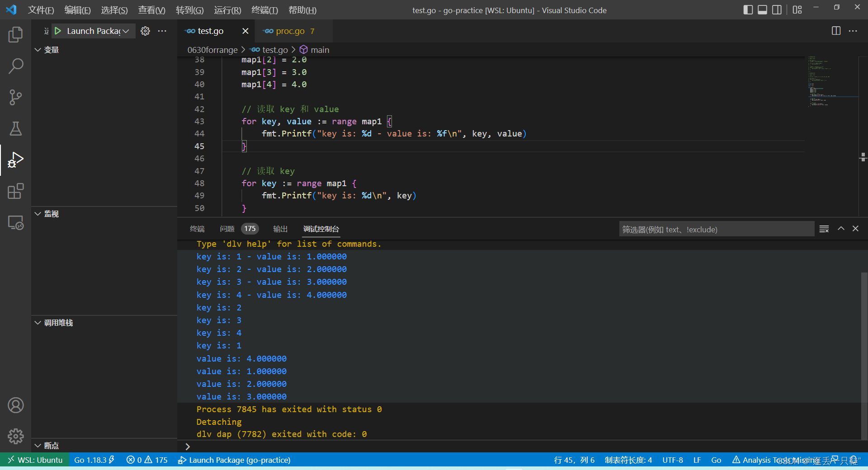This screenshot has height=470, width=868.
Task: Open Customize Layout icon
Action: coord(797,10)
